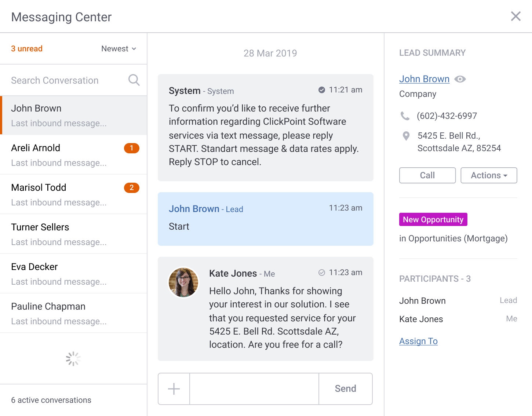532x416 pixels.
Task: Click the search magnifier icon
Action: pos(134,80)
